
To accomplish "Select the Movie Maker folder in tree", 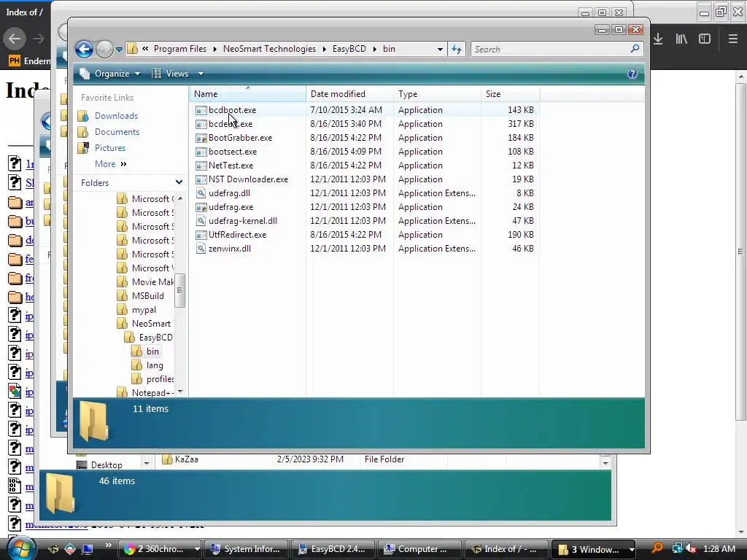I will click(x=152, y=282).
